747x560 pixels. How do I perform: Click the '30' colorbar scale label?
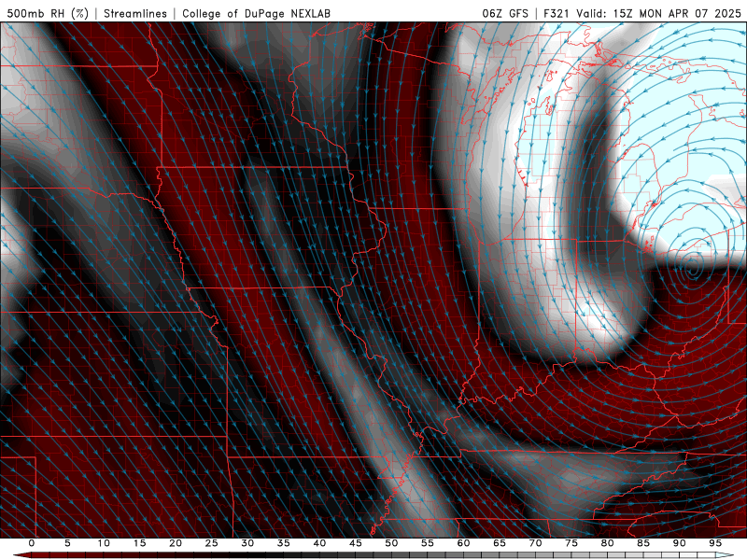(247, 543)
